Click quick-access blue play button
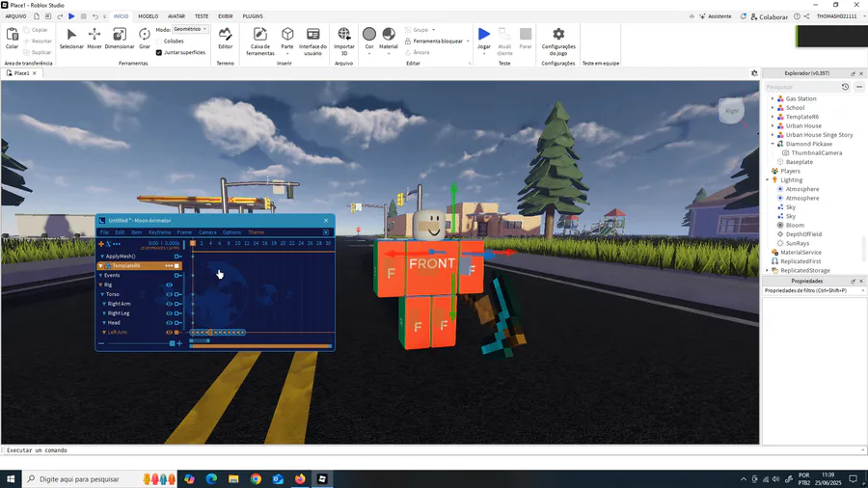 71,16
